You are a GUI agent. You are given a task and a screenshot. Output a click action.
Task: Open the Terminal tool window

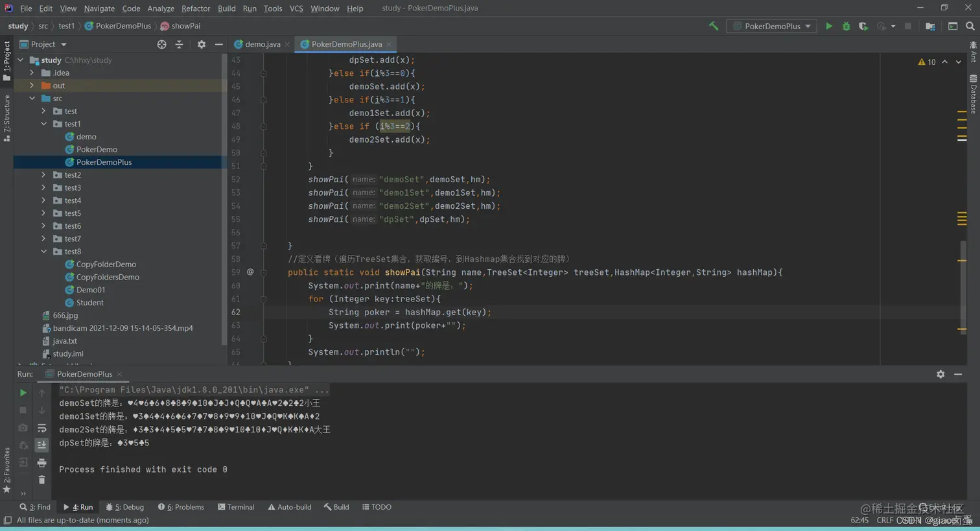(x=236, y=507)
